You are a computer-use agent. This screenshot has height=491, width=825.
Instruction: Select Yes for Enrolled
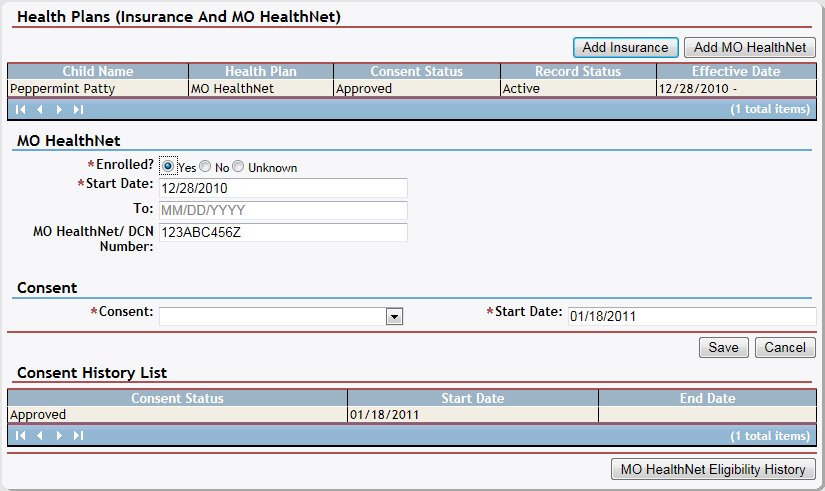[169, 166]
